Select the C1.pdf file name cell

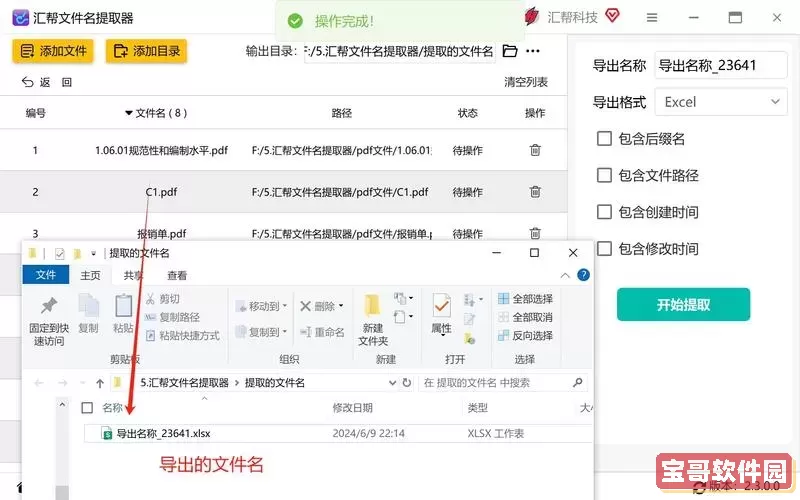click(161, 192)
